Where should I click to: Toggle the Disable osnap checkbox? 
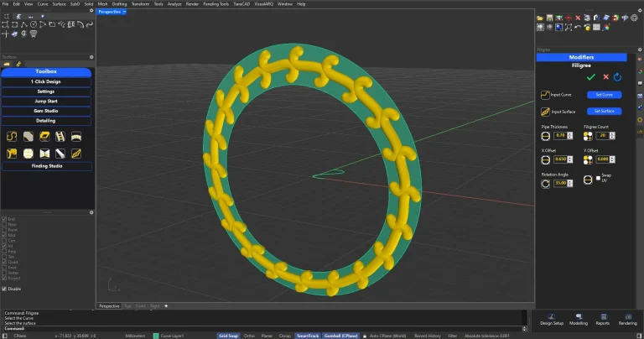[x=4, y=289]
